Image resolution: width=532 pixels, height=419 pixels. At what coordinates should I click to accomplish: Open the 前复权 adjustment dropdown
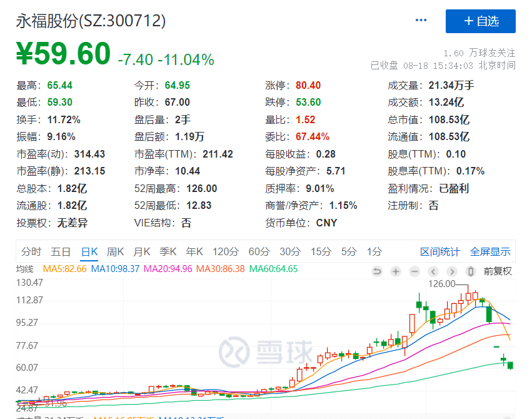pyautogui.click(x=498, y=271)
